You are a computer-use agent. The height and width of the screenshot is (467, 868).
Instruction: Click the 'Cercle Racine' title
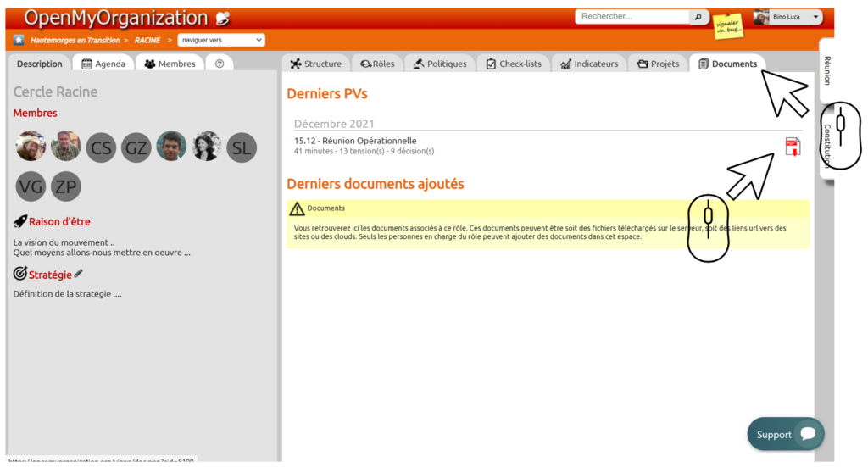click(55, 92)
